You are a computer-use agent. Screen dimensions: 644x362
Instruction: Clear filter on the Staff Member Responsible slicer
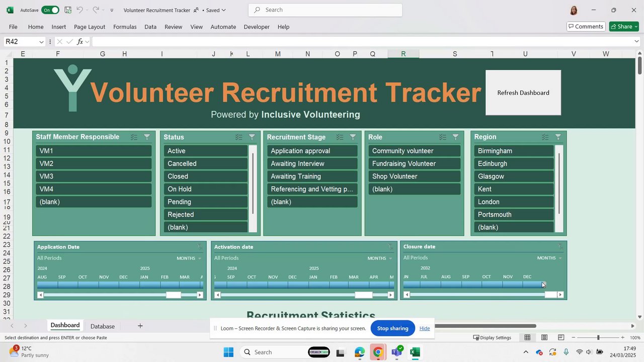(x=147, y=137)
